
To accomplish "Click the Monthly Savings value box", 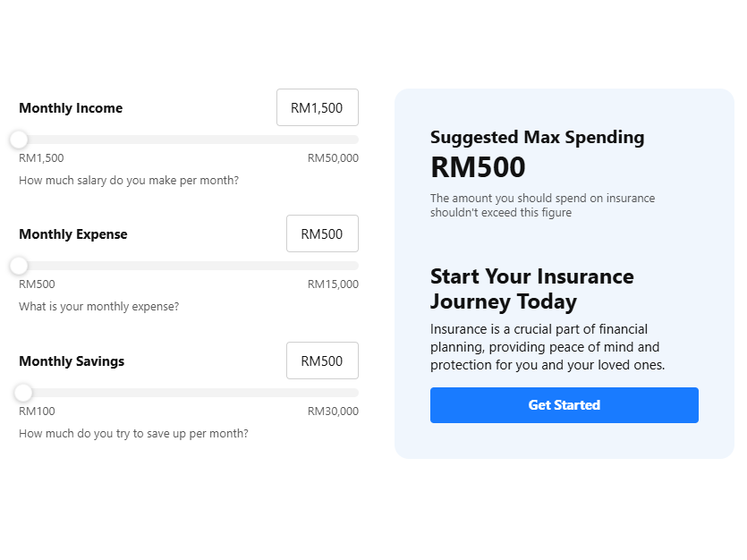I will pos(322,360).
